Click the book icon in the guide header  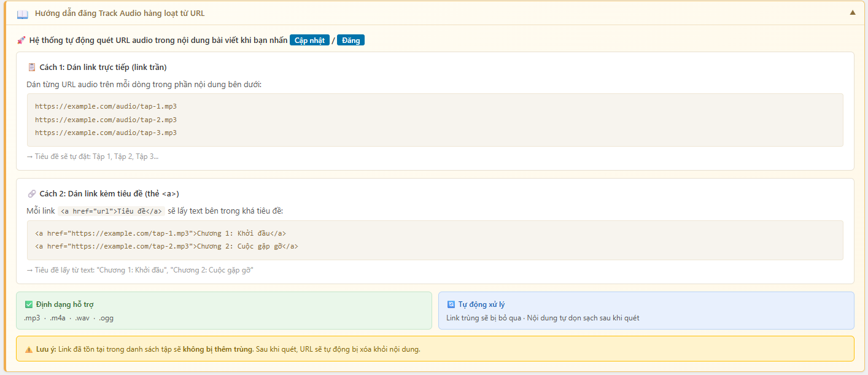[x=23, y=14]
